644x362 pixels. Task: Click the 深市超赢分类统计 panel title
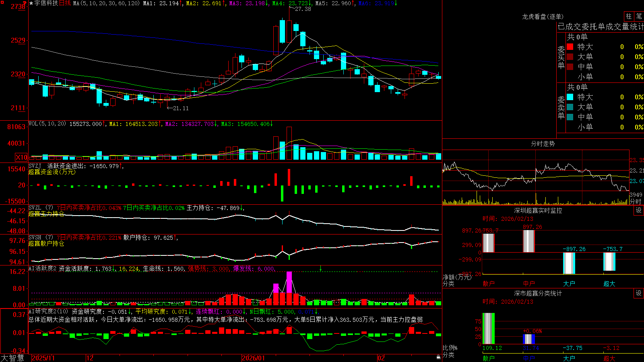(538, 293)
